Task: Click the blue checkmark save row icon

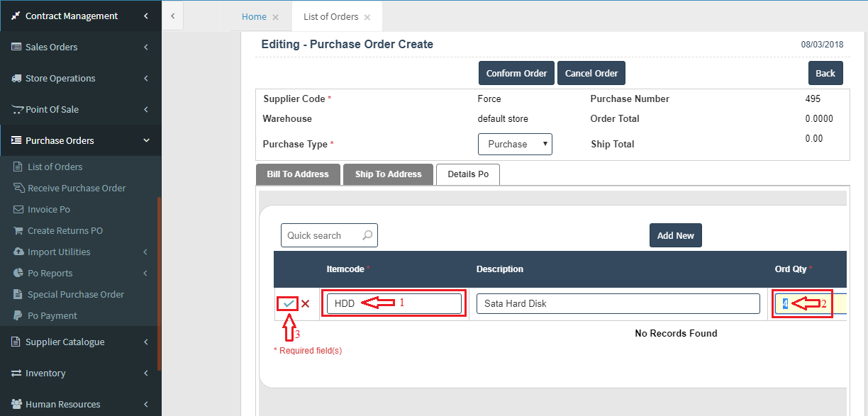Action: coord(289,303)
